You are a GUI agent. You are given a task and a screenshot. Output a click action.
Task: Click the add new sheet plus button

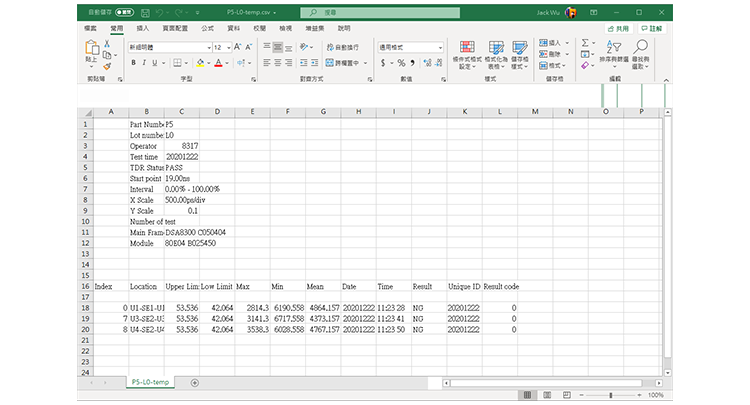click(x=195, y=383)
